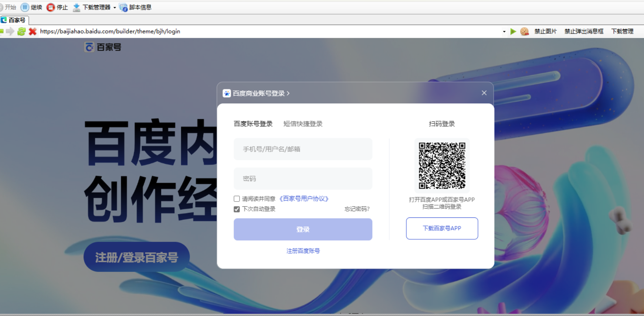Click the 扫码登录 heading text
The height and width of the screenshot is (316, 644).
click(x=442, y=124)
